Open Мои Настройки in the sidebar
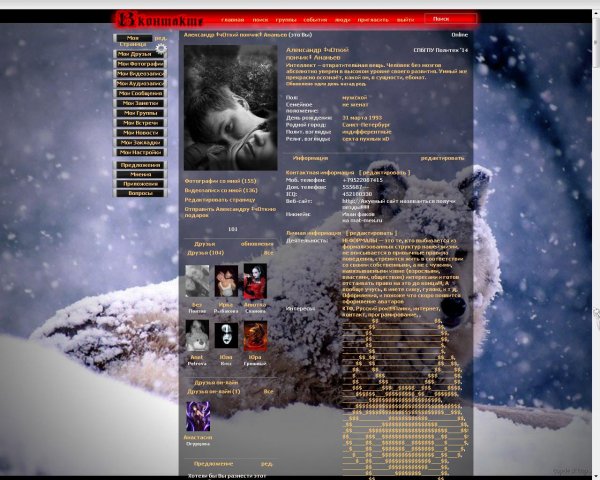 [140, 152]
